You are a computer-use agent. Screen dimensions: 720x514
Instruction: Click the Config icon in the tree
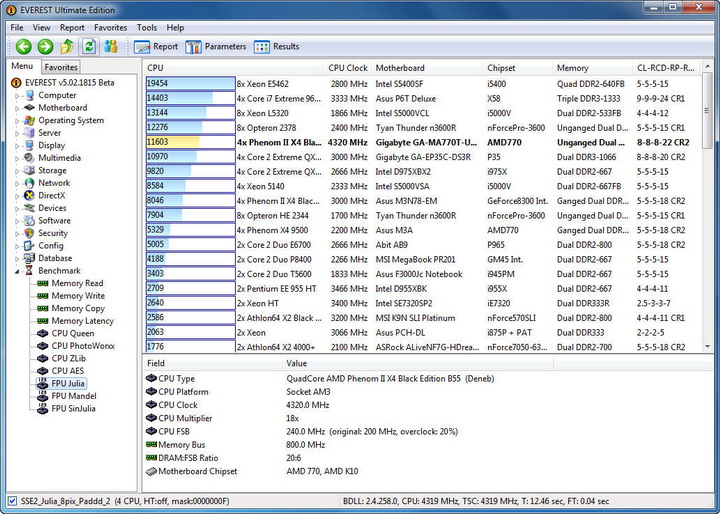pyautogui.click(x=30, y=246)
